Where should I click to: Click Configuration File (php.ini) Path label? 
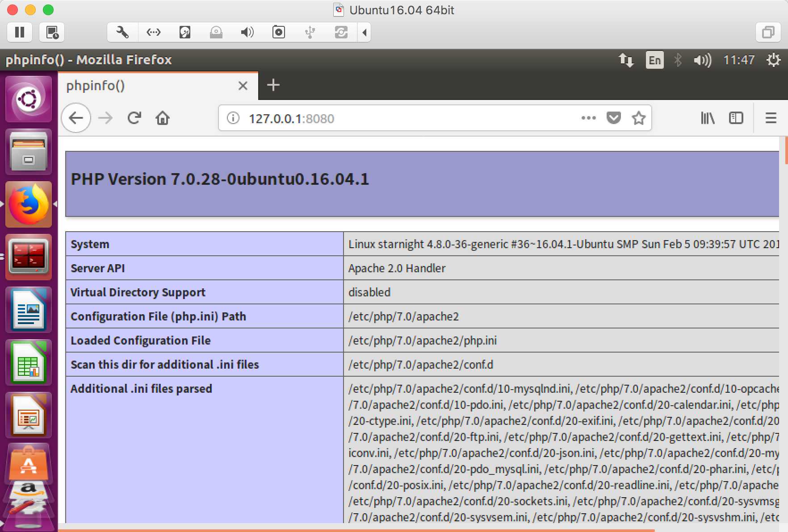pyautogui.click(x=159, y=316)
